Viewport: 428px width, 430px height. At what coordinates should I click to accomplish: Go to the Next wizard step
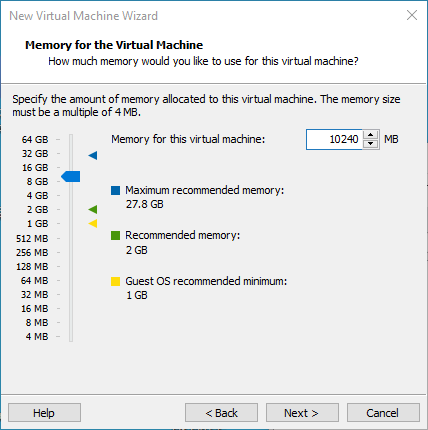point(302,413)
